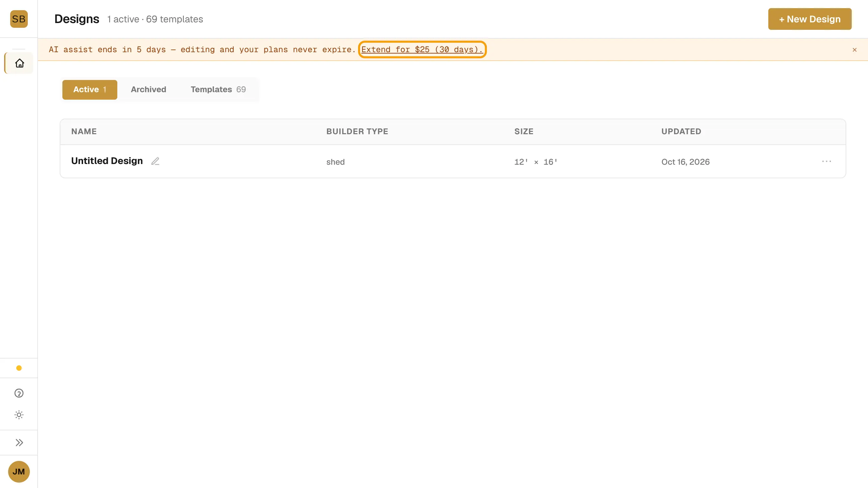The image size is (868, 488).
Task: Open the Home sidebar icon
Action: point(19,63)
